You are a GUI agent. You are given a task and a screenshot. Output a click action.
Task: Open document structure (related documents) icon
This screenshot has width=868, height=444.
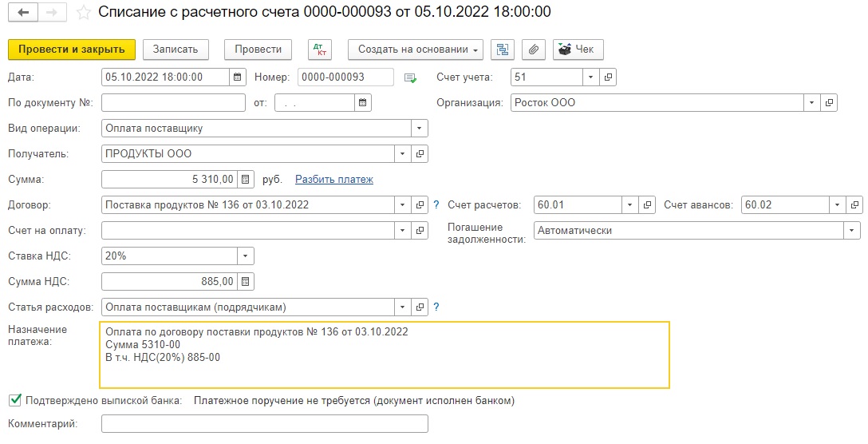tap(503, 50)
